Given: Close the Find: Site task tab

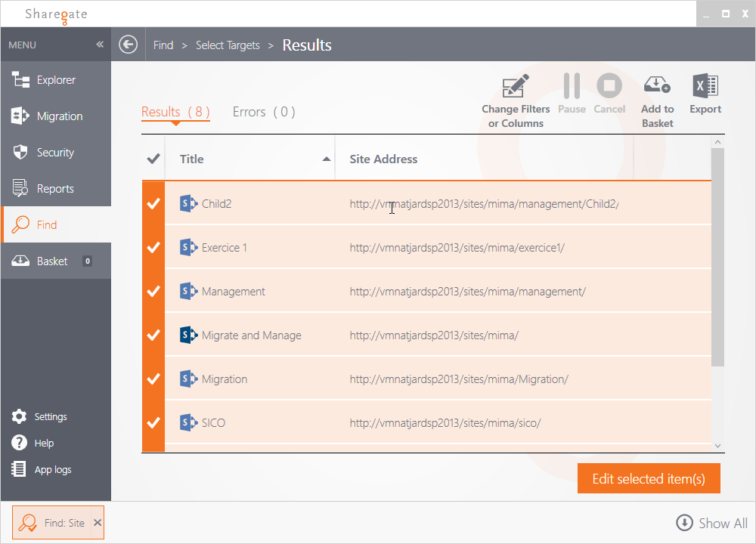Looking at the screenshot, I should pos(98,522).
